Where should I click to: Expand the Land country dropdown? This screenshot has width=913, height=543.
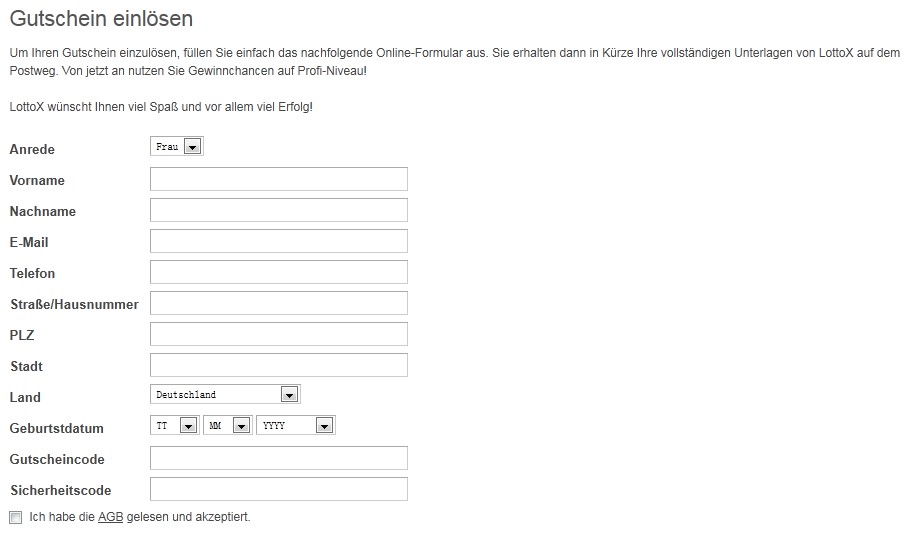point(225,395)
